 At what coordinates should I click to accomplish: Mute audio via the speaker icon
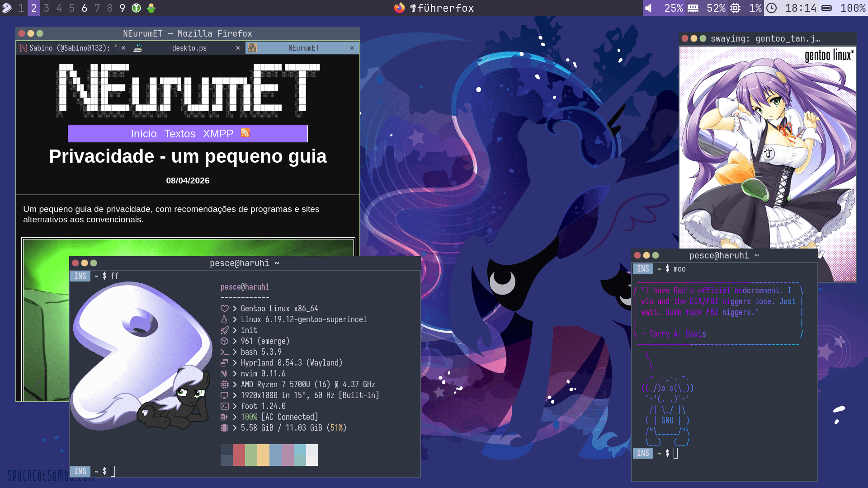[649, 8]
